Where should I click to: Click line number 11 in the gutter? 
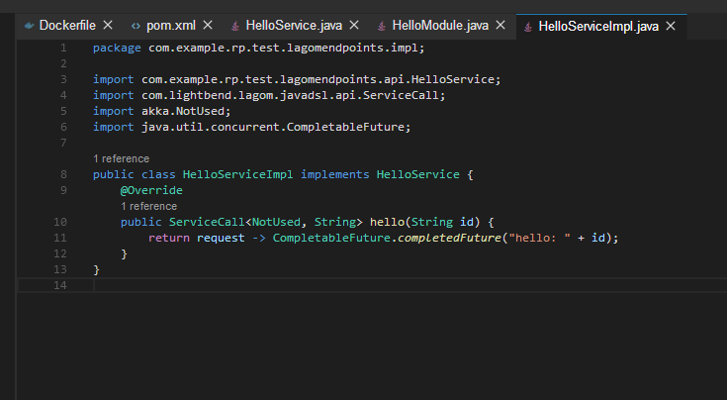point(60,238)
